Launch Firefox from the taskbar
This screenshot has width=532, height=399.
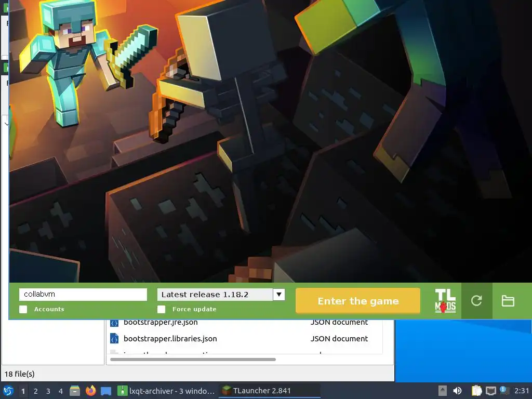(90, 391)
